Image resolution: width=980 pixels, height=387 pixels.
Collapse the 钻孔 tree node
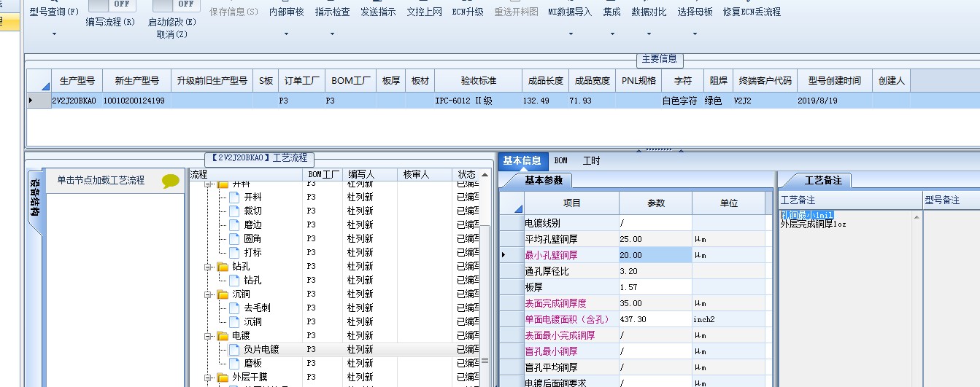coord(208,267)
